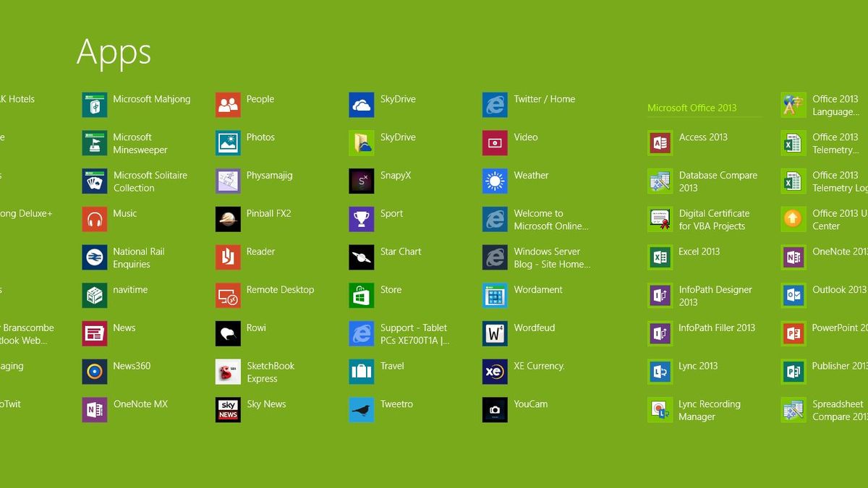Open the Travel suitcase icon

point(362,372)
